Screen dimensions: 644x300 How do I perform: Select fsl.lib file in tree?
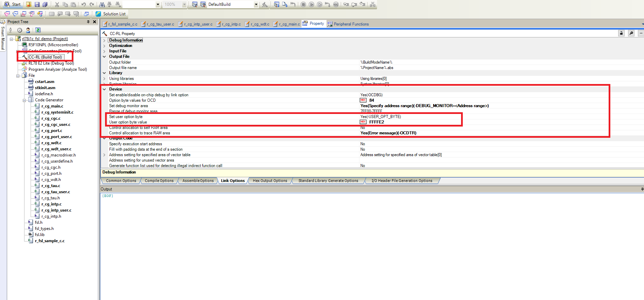[x=40, y=235]
